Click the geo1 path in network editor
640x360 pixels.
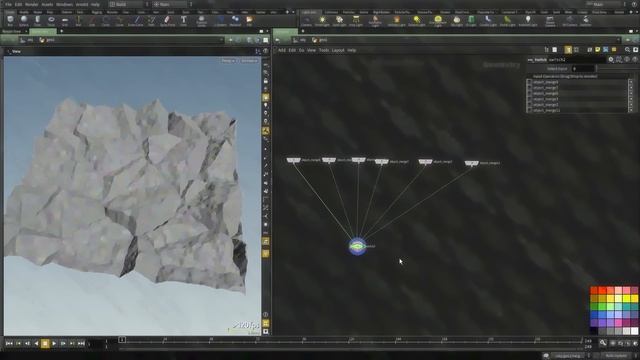coord(320,40)
